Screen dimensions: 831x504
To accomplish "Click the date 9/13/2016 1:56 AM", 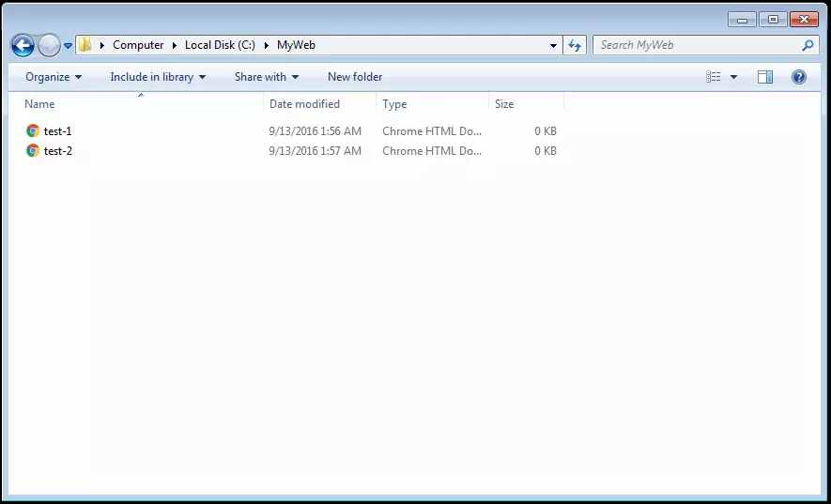I will [315, 130].
